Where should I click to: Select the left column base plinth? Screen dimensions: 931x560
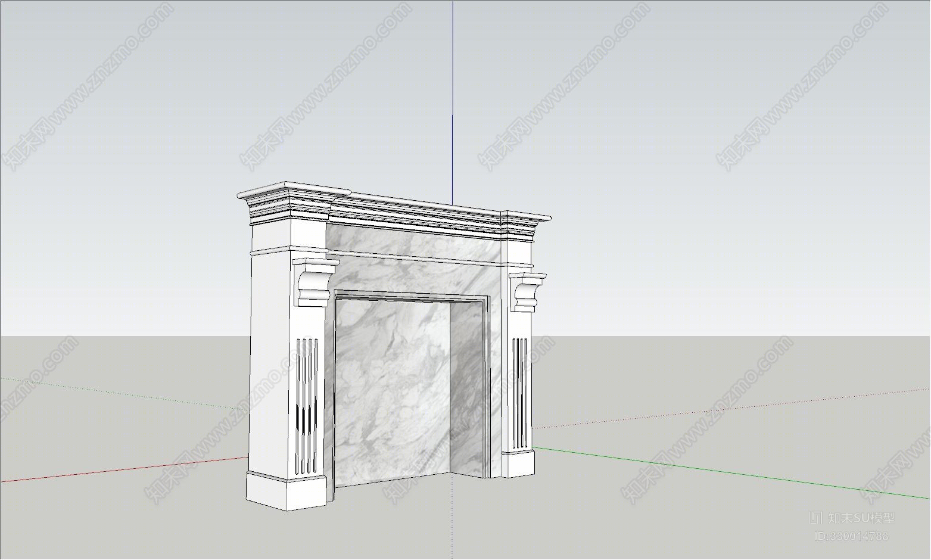click(287, 490)
